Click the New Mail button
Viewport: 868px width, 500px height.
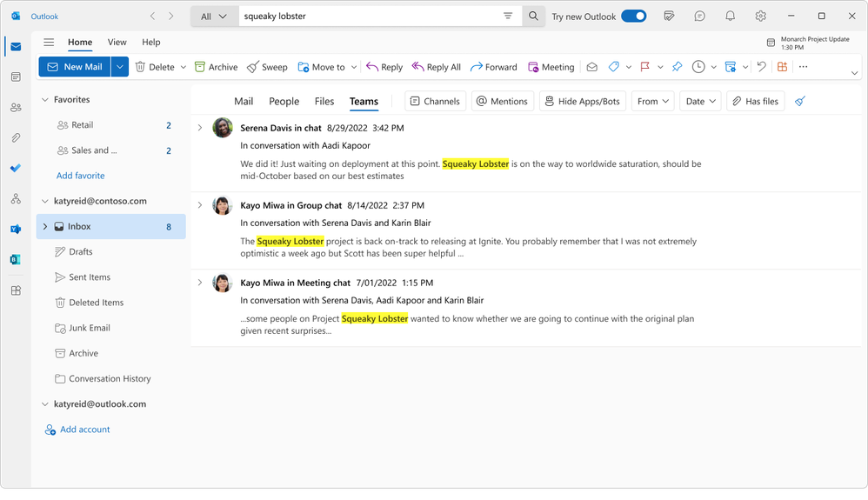coord(75,67)
